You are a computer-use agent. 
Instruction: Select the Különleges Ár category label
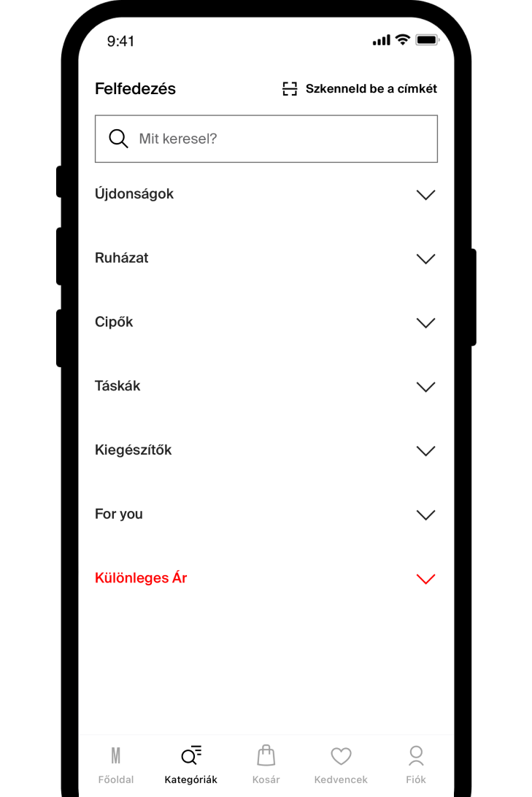[141, 577]
